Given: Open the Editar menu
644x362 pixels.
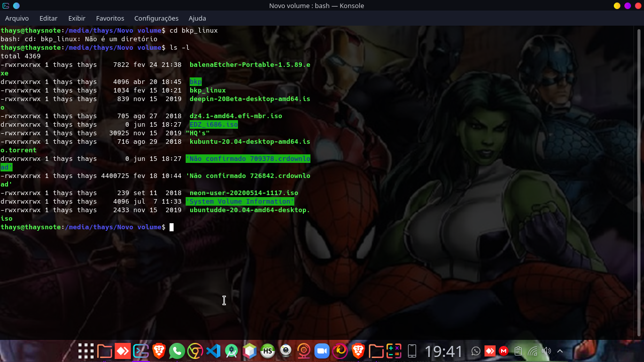Looking at the screenshot, I should pos(48,18).
